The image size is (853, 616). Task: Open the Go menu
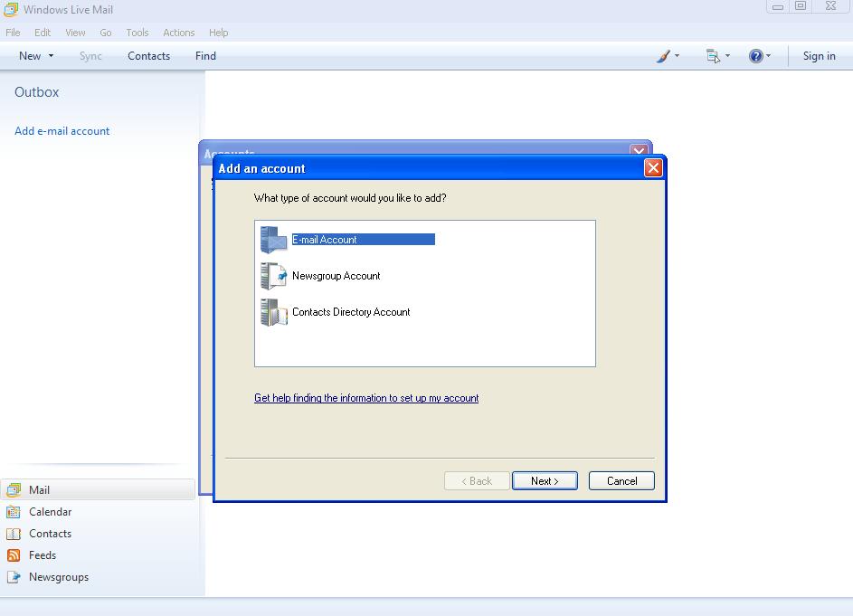(106, 33)
